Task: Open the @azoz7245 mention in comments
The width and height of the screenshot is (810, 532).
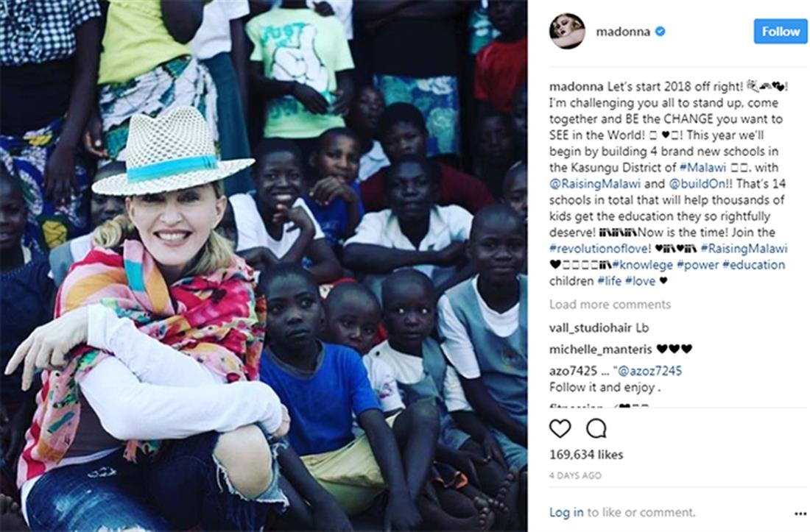Action: [x=649, y=371]
